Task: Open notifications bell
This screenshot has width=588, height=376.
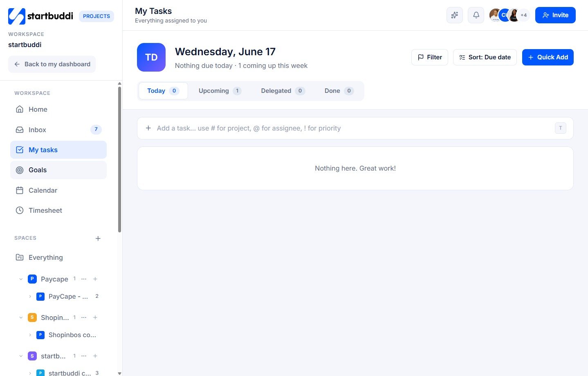Action: click(476, 15)
